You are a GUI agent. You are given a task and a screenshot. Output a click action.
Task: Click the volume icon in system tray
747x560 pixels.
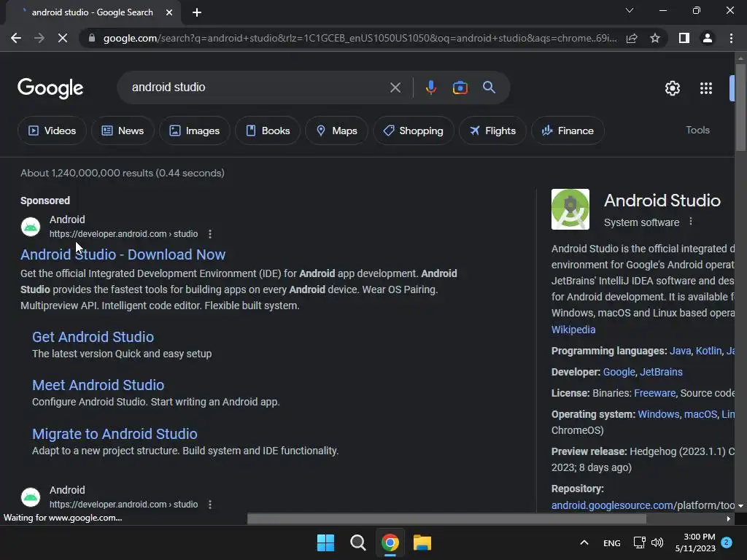[657, 542]
